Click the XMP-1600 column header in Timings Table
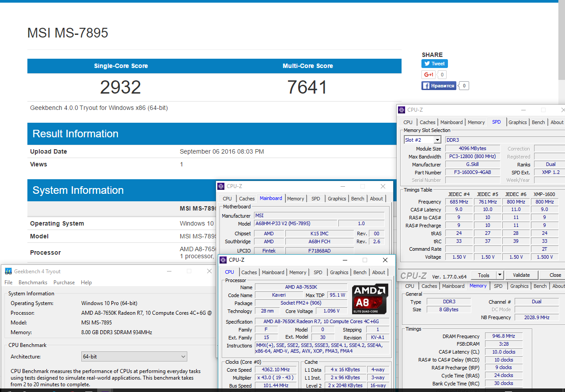The image size is (565, 392). pyautogui.click(x=544, y=194)
